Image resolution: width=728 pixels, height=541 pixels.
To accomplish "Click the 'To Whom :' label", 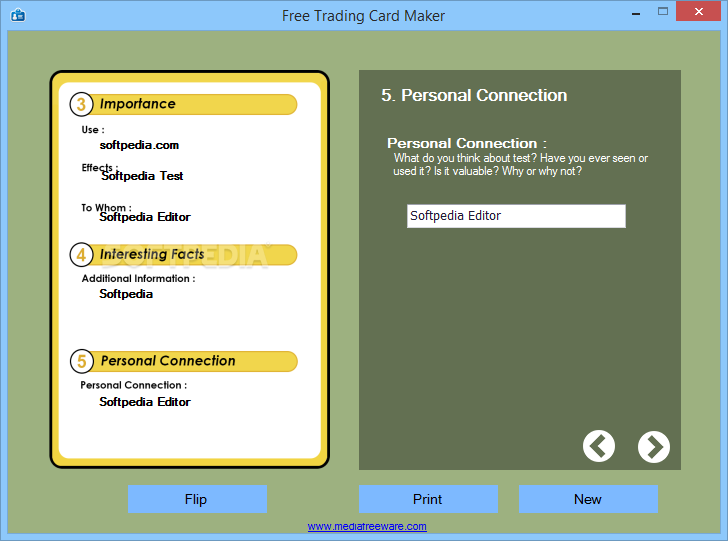I will point(106,207).
